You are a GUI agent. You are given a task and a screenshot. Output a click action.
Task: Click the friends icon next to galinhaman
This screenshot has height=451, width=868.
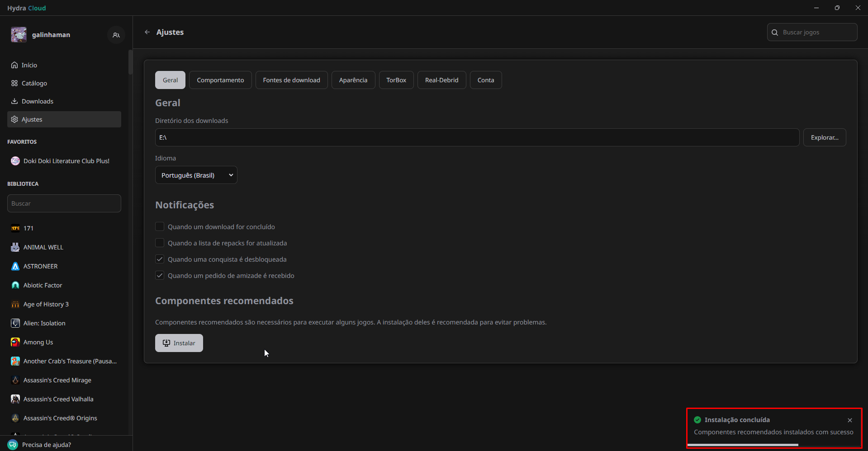click(x=116, y=35)
